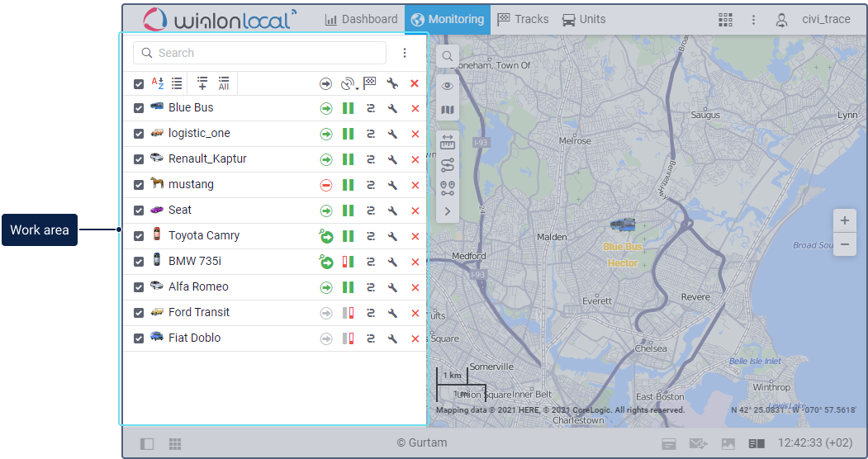Toggle the split screen mode icon

coord(757,443)
